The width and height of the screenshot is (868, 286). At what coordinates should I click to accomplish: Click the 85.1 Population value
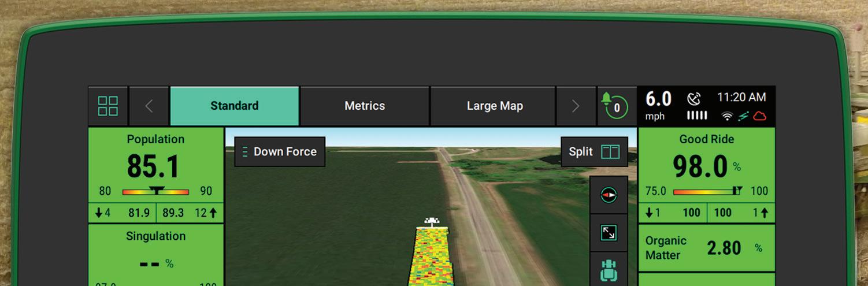pyautogui.click(x=154, y=167)
